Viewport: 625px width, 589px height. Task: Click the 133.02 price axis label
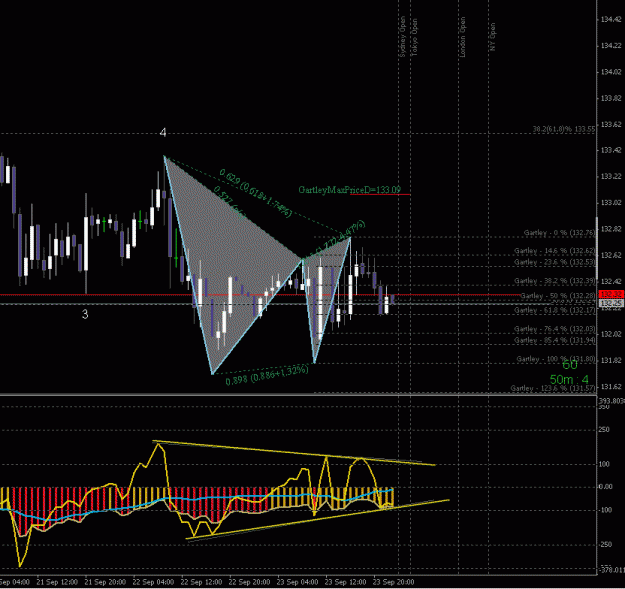611,202
